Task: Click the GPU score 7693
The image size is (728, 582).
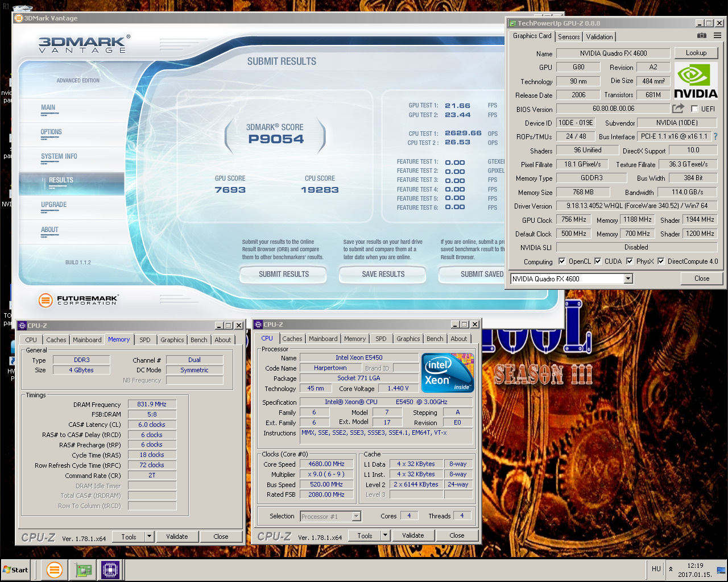Action: pos(230,190)
